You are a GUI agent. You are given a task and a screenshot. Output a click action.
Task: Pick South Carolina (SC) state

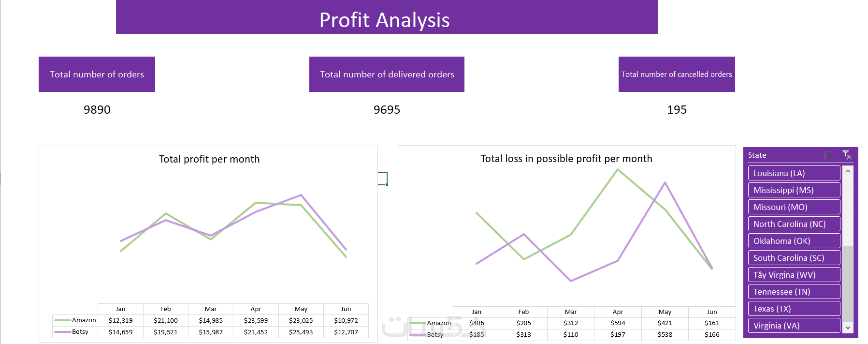[x=794, y=258]
